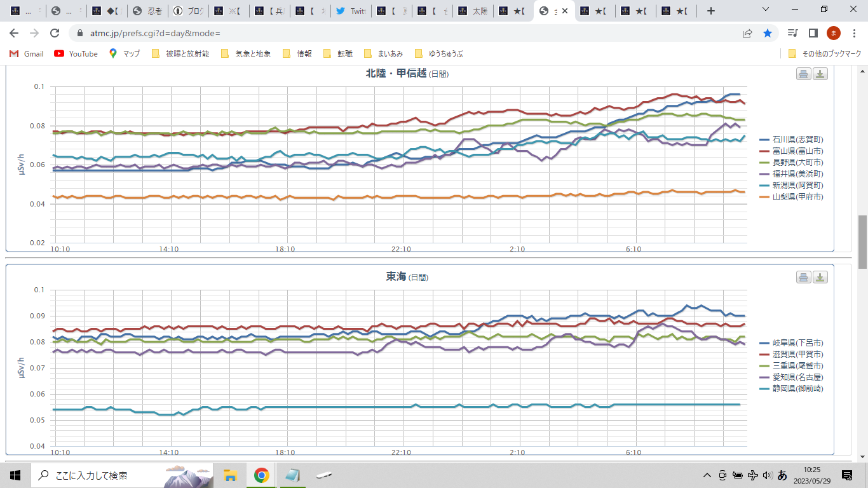Click the page vertical scrollbar thumb
Screen dimensions: 868x488
(862, 241)
